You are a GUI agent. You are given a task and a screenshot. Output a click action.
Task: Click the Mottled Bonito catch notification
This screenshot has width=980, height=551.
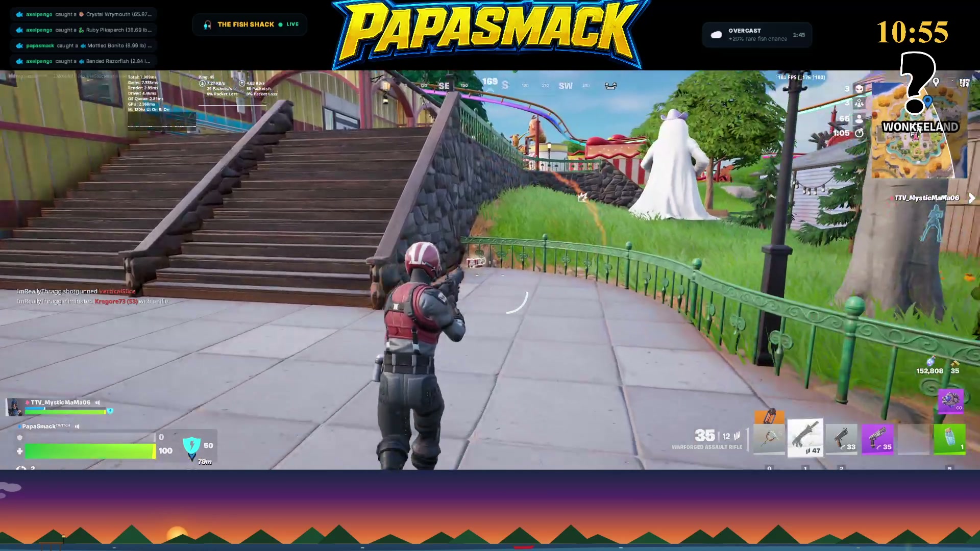84,45
